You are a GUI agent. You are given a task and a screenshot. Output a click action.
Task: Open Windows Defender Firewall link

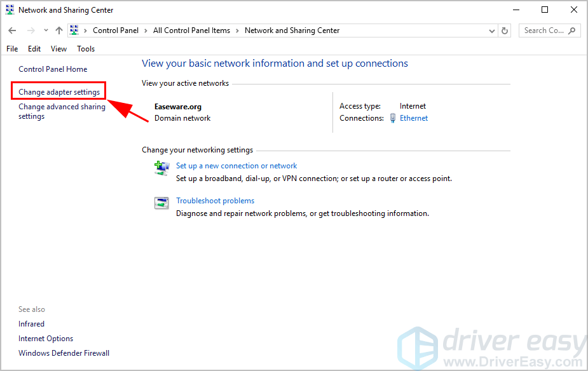(64, 353)
